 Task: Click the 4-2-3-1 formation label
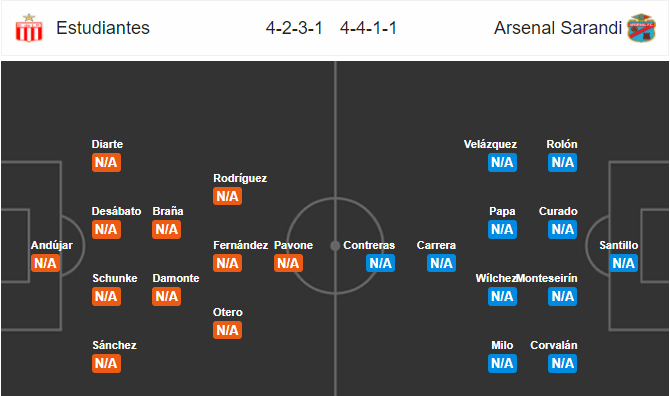[x=294, y=28]
